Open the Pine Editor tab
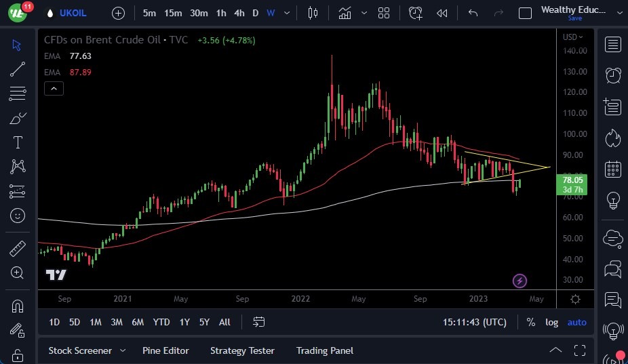Screen dimensions: 628x364 tap(165, 350)
